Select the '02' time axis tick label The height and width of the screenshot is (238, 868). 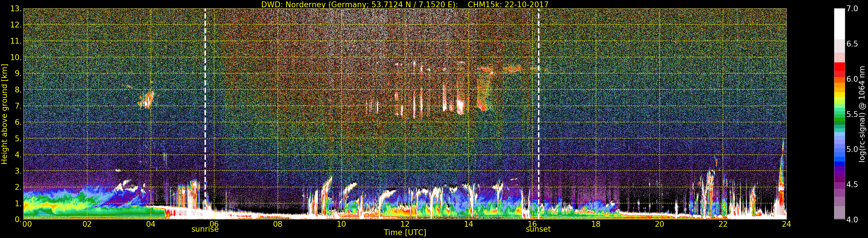[87, 224]
